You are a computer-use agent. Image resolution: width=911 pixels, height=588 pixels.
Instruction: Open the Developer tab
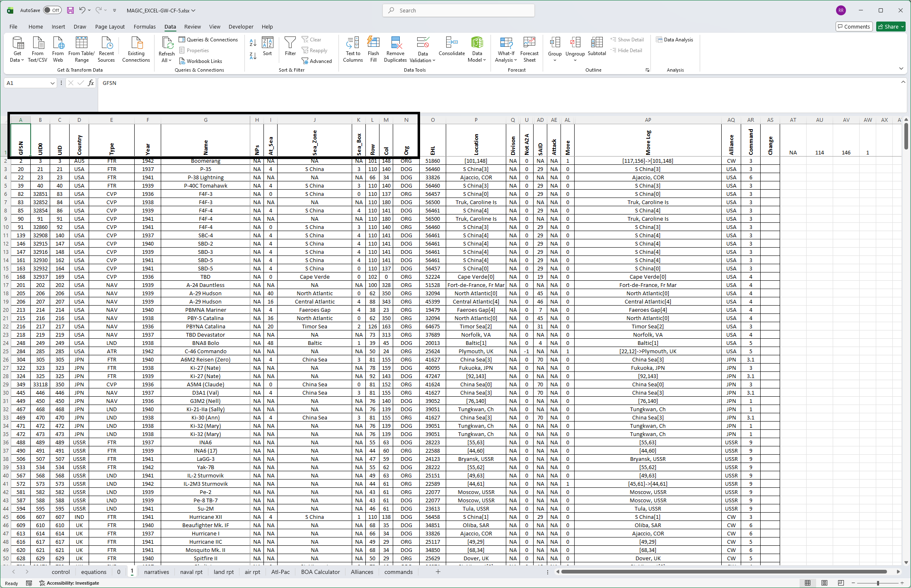pyautogui.click(x=241, y=27)
